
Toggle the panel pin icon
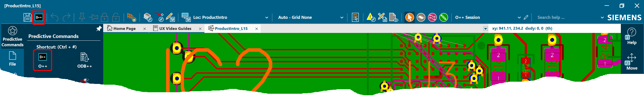coord(99,29)
